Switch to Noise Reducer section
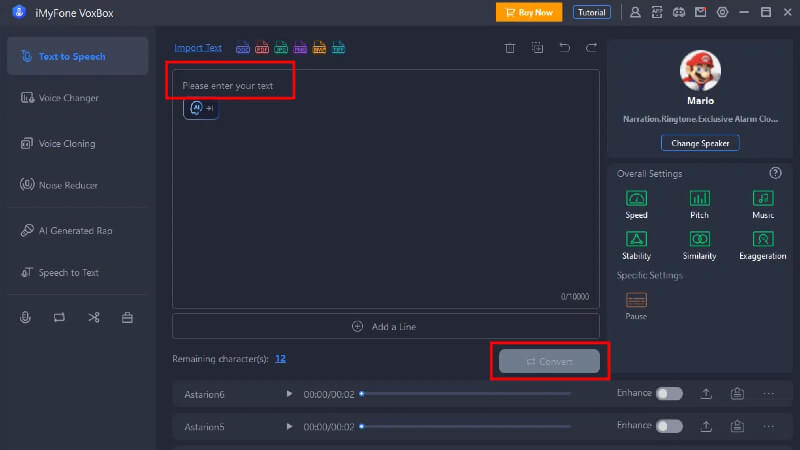This screenshot has height=450, width=800. 68,185
